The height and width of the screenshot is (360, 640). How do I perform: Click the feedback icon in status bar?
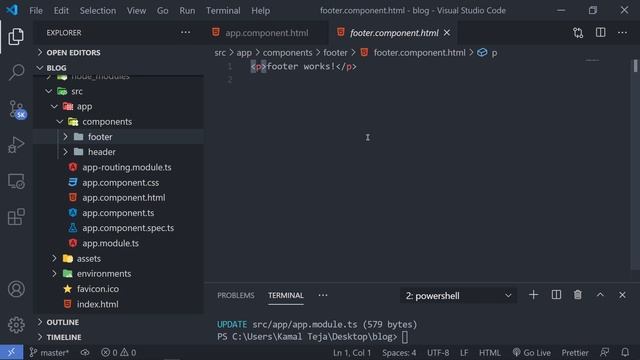click(x=604, y=352)
